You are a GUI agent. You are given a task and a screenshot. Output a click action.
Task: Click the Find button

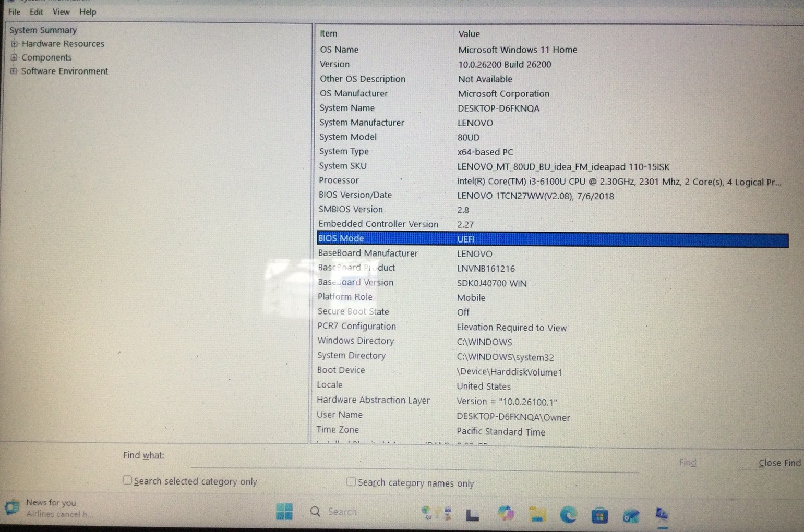[688, 462]
